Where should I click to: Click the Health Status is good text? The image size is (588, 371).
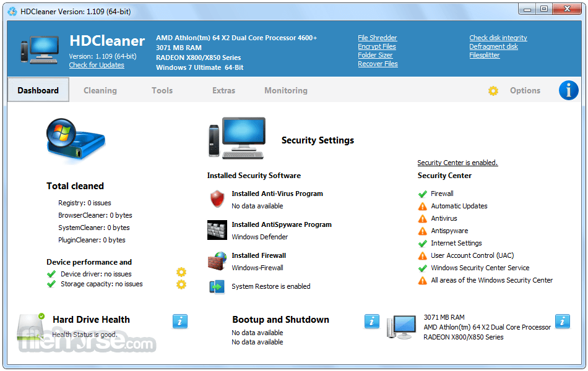pos(85,335)
